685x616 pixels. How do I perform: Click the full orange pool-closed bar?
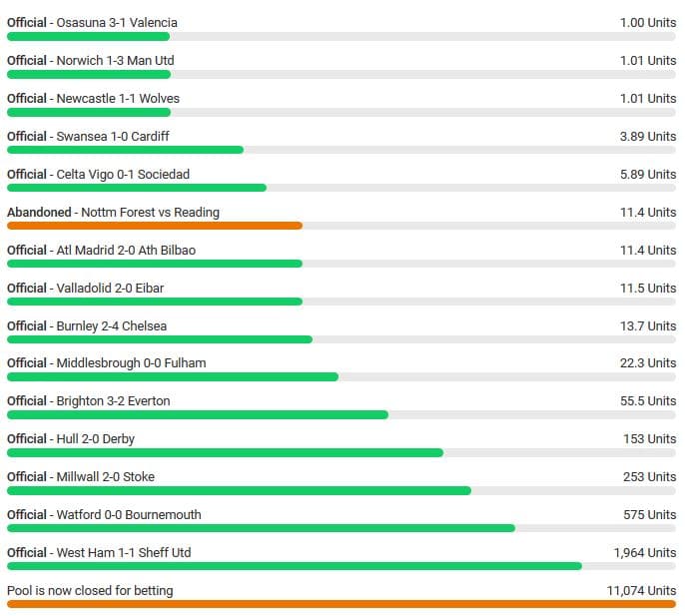tap(342, 604)
